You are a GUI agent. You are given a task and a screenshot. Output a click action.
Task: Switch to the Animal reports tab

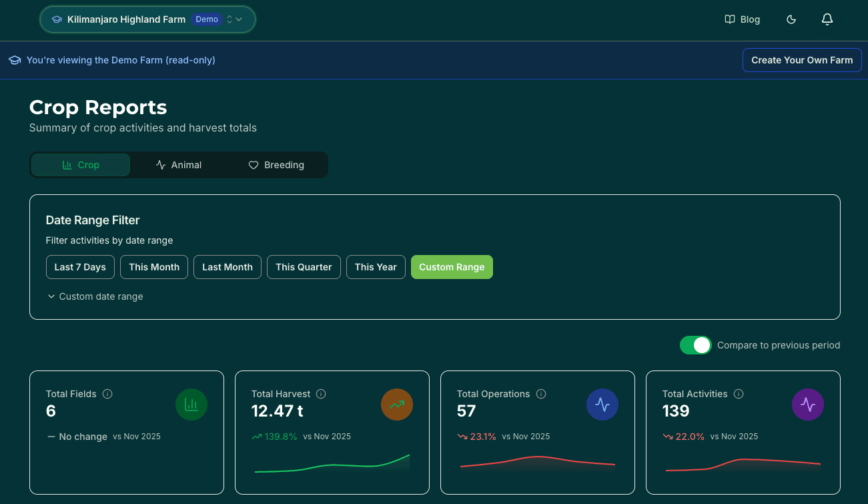point(179,165)
